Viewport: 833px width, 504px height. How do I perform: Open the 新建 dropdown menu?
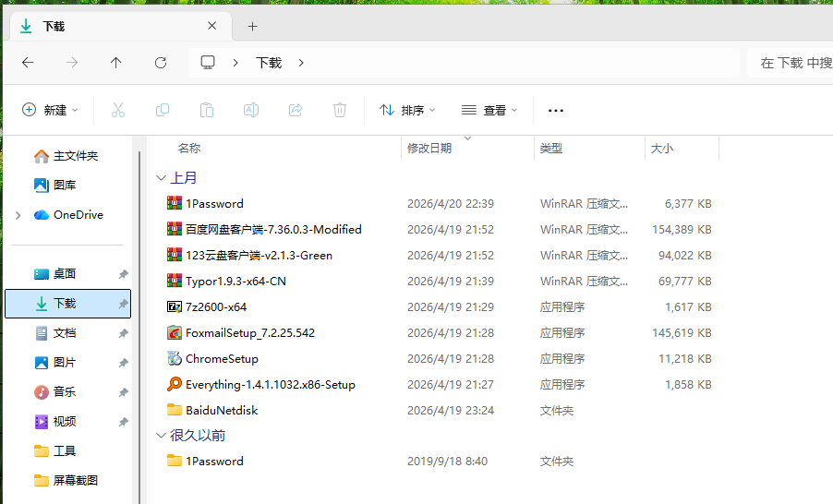click(50, 110)
